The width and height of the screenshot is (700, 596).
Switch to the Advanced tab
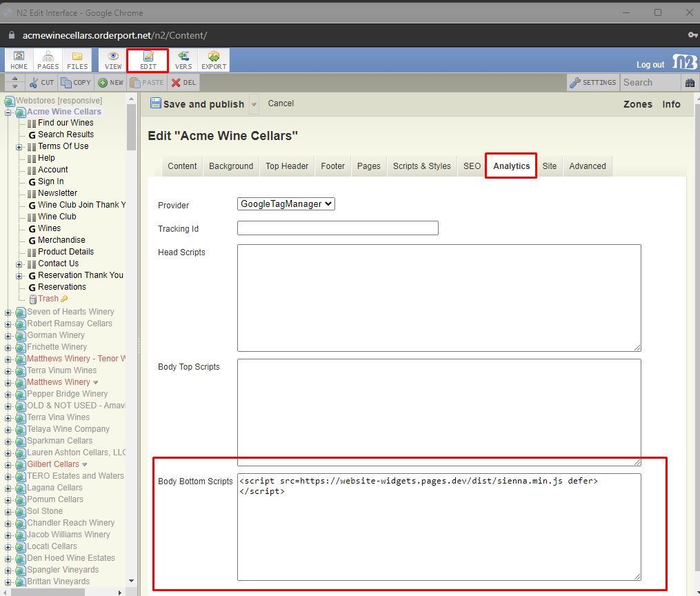588,166
